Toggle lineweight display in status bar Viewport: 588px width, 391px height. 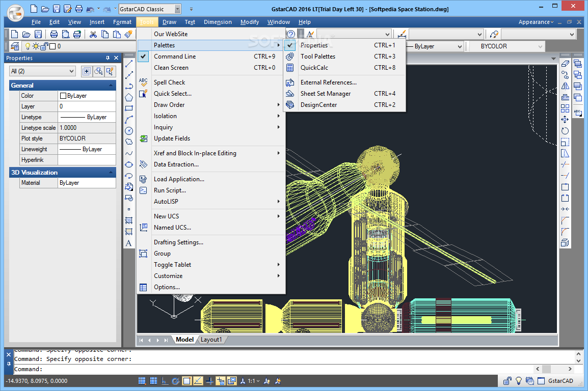point(209,381)
